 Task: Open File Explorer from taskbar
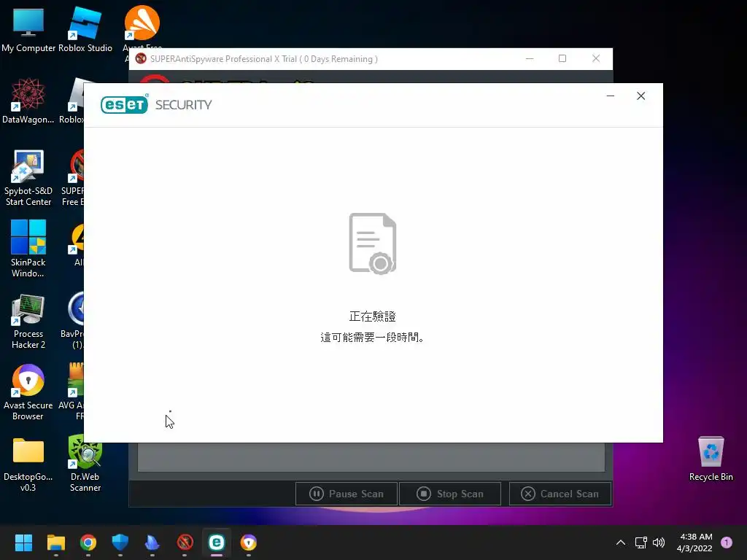click(55, 542)
